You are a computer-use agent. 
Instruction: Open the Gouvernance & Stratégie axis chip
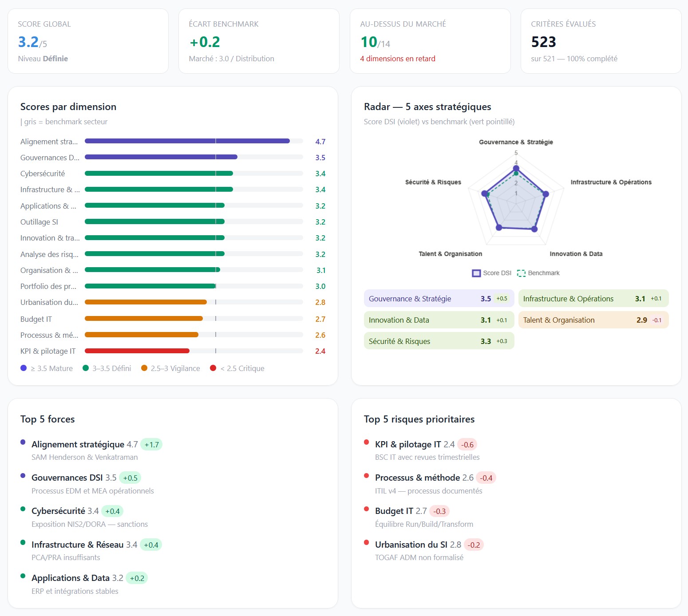tap(439, 299)
